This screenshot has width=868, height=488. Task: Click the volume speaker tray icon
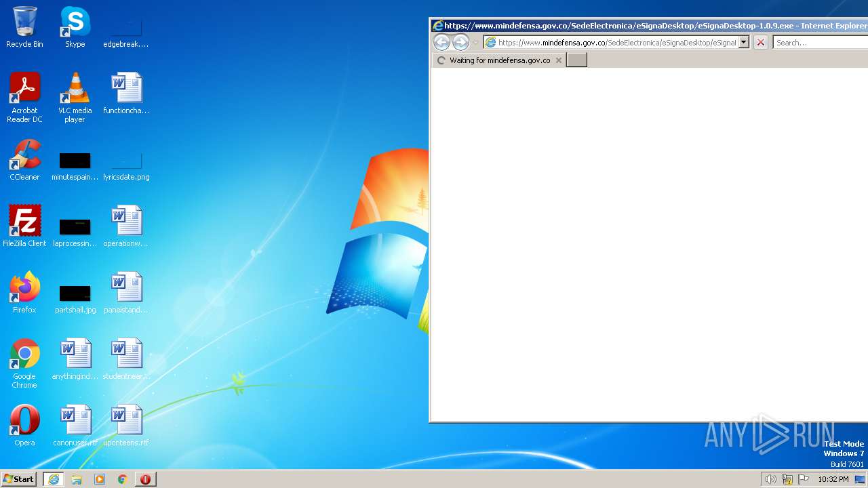(770, 479)
